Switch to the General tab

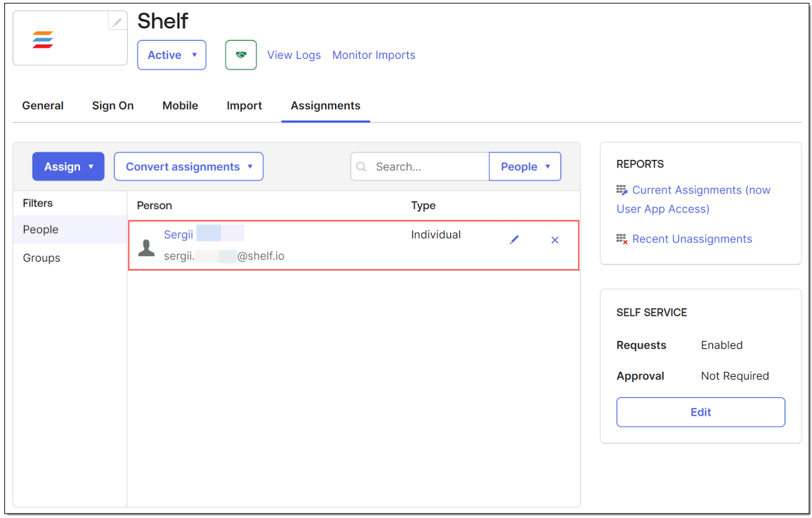[43, 105]
